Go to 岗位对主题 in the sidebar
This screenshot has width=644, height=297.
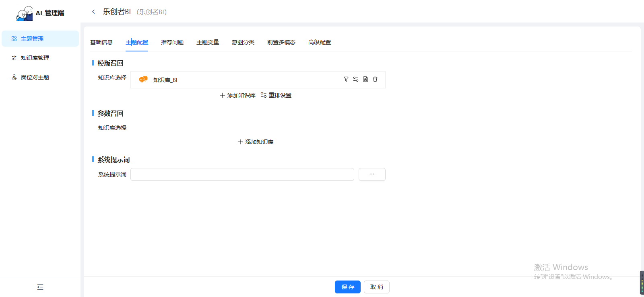35,77
